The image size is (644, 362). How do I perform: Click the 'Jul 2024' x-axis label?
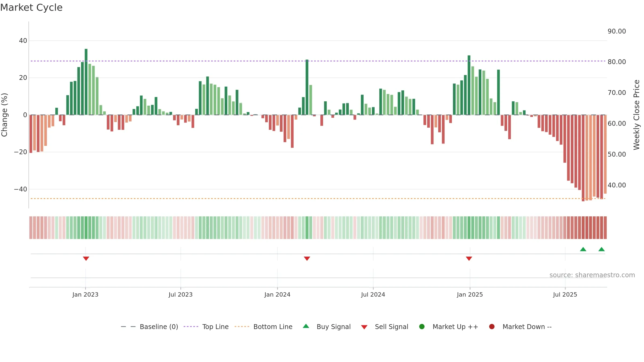tap(373, 294)
